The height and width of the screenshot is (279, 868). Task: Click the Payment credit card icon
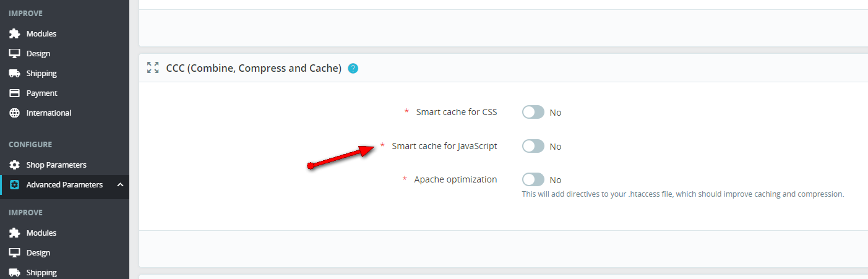pos(15,93)
